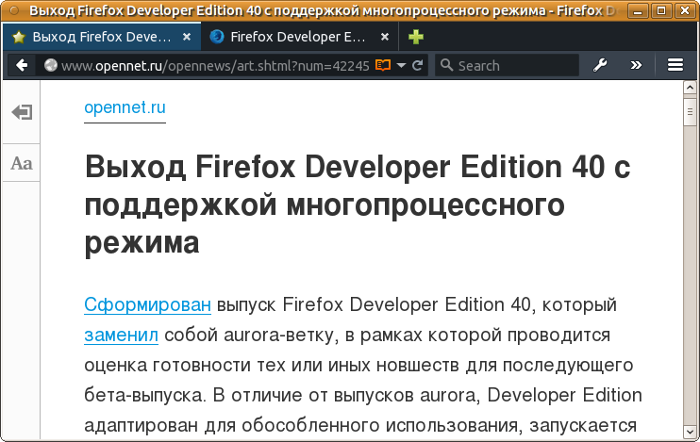700x442 pixels.
Task: Maximize the Firefox window
Action: pos(661,10)
